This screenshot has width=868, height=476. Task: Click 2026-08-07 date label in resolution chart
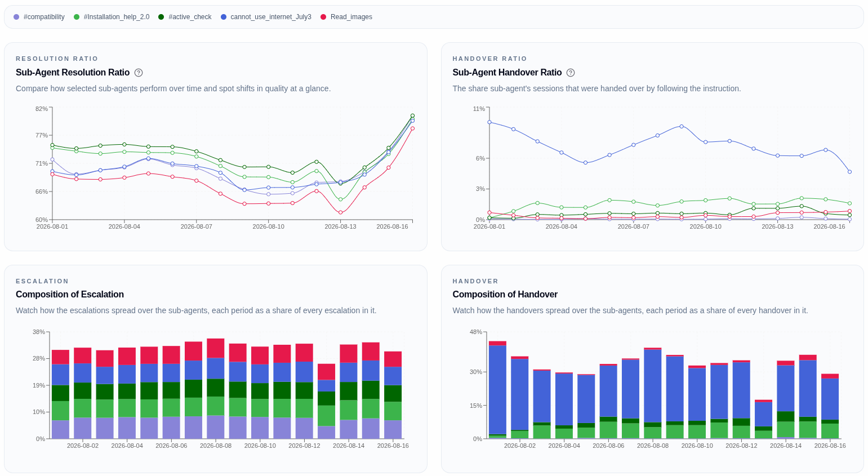[x=197, y=226]
